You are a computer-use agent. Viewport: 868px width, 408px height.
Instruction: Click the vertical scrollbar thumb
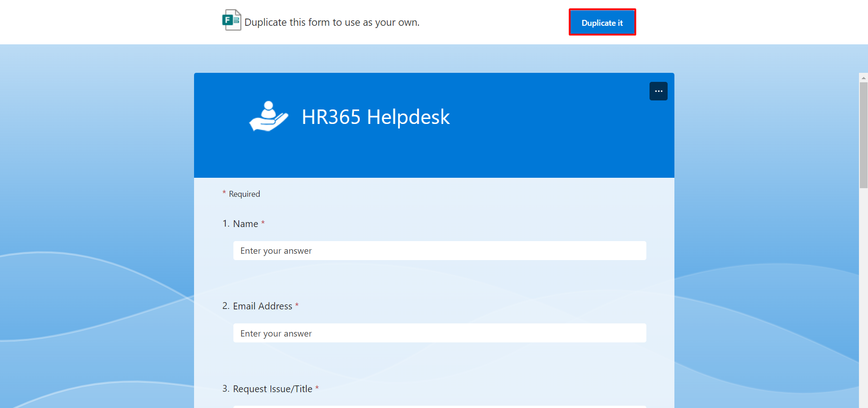(863, 135)
